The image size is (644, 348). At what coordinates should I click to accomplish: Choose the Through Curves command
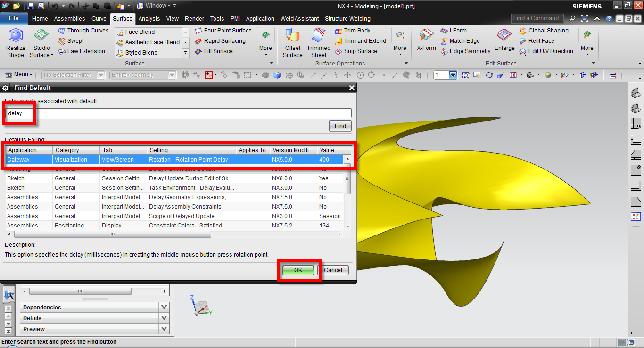pyautogui.click(x=83, y=31)
